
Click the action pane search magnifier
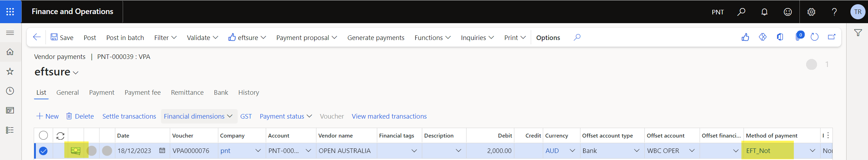(577, 37)
